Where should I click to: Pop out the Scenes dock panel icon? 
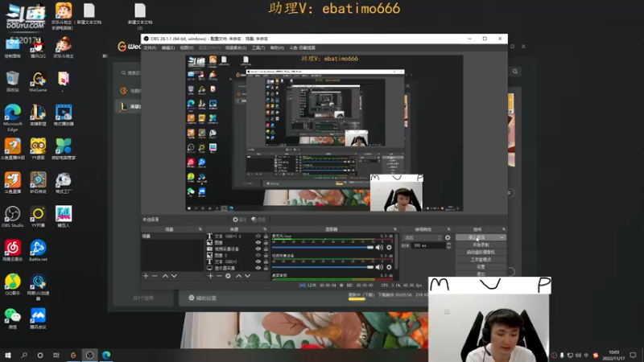(x=200, y=229)
